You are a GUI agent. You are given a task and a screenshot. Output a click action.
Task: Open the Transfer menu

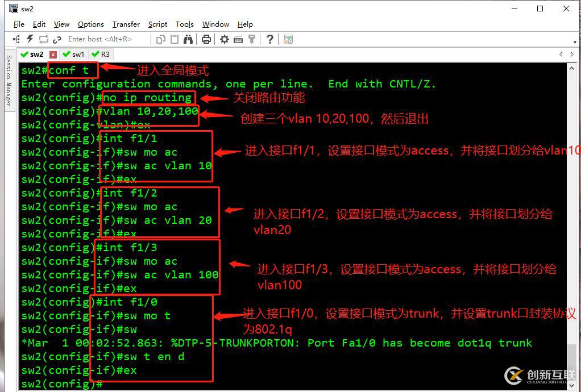[x=126, y=24]
